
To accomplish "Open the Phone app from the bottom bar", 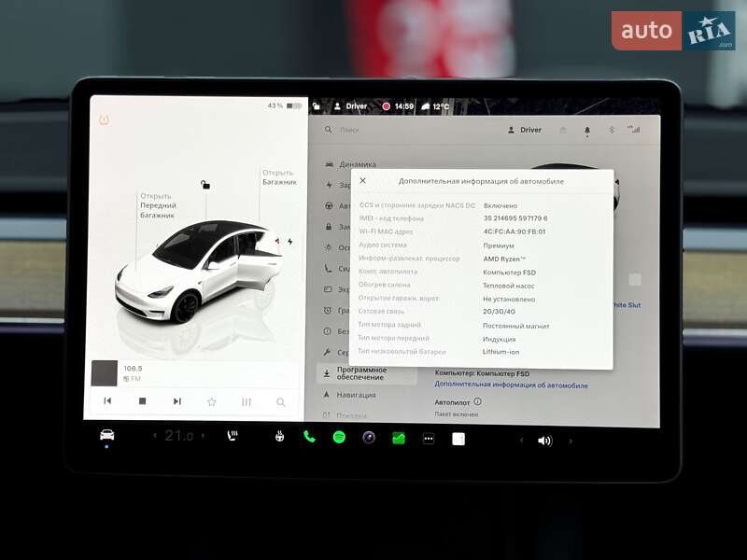I will tap(310, 435).
